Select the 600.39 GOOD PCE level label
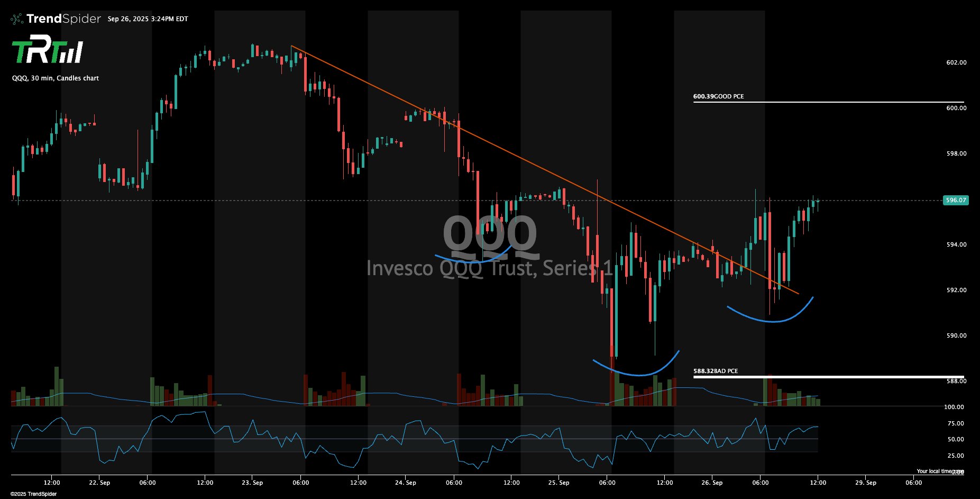Screen dimensions: 980x499 pos(718,96)
